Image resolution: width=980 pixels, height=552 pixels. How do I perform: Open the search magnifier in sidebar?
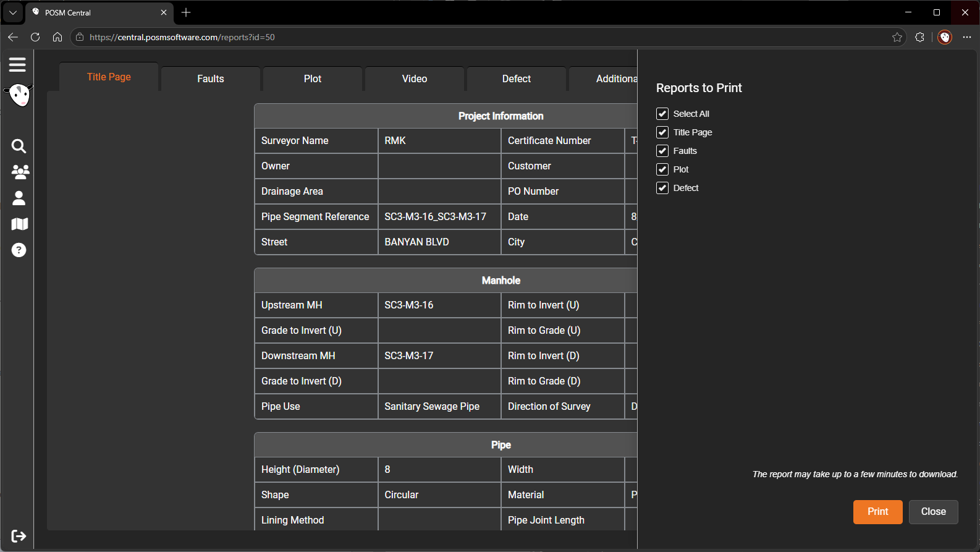click(19, 146)
